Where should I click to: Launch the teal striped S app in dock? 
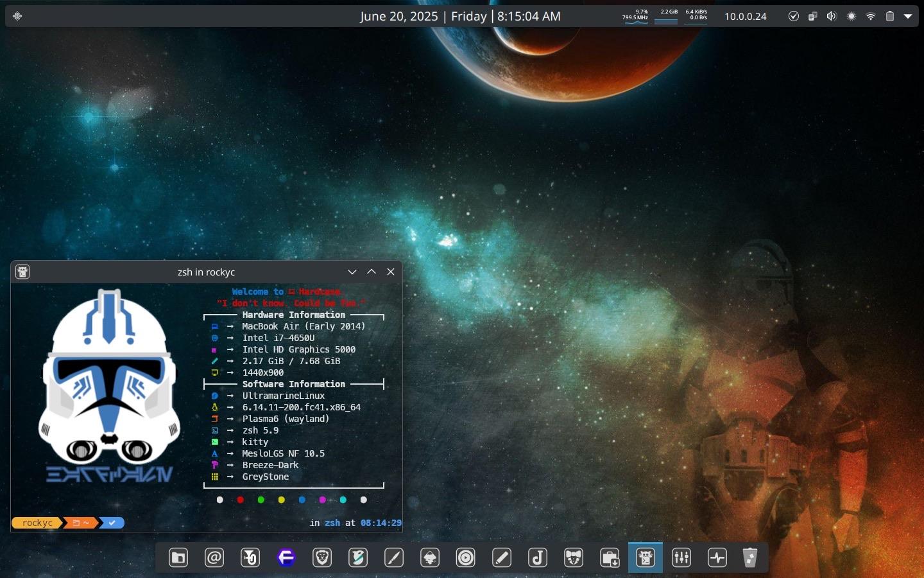358,557
